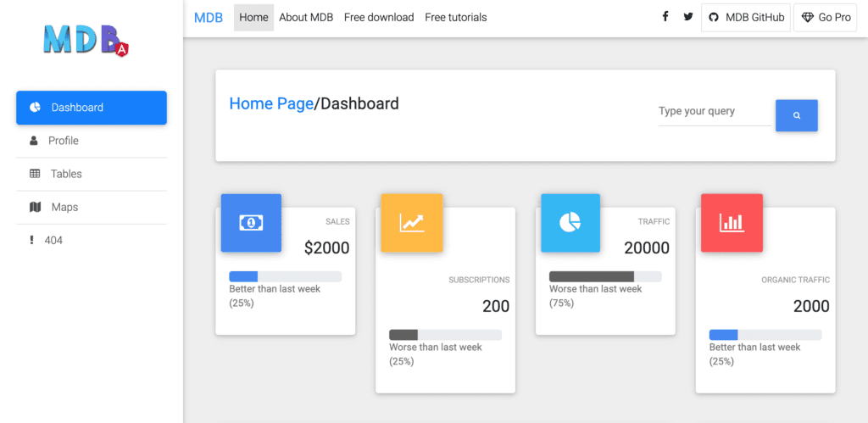868x423 pixels.
Task: Click the MDB Angular logo in sidebar
Action: point(86,40)
